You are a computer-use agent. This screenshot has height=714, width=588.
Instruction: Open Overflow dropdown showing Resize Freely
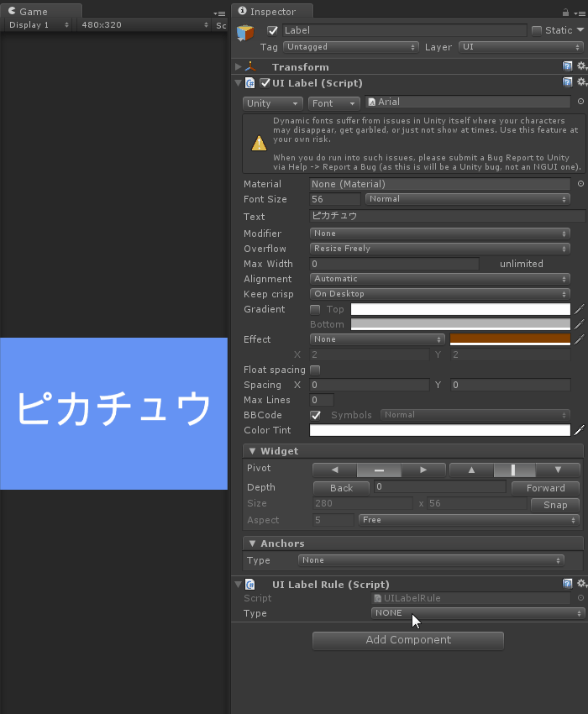pyautogui.click(x=439, y=249)
